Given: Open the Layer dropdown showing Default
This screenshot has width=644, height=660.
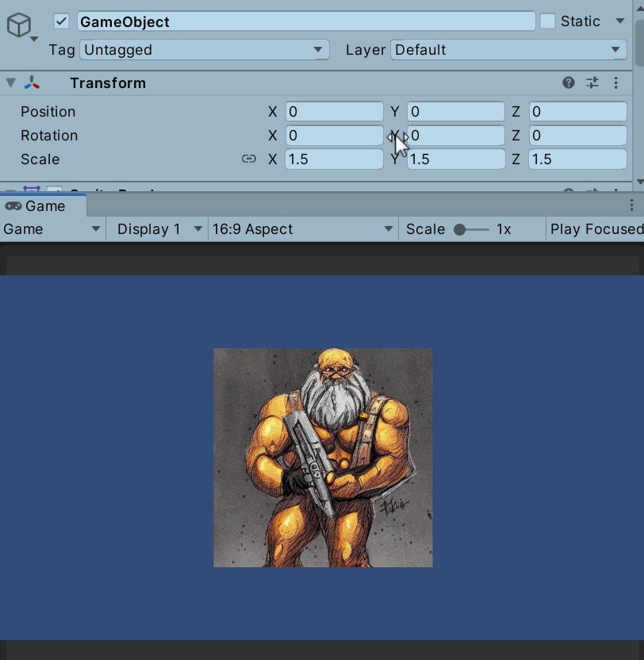Looking at the screenshot, I should [508, 50].
